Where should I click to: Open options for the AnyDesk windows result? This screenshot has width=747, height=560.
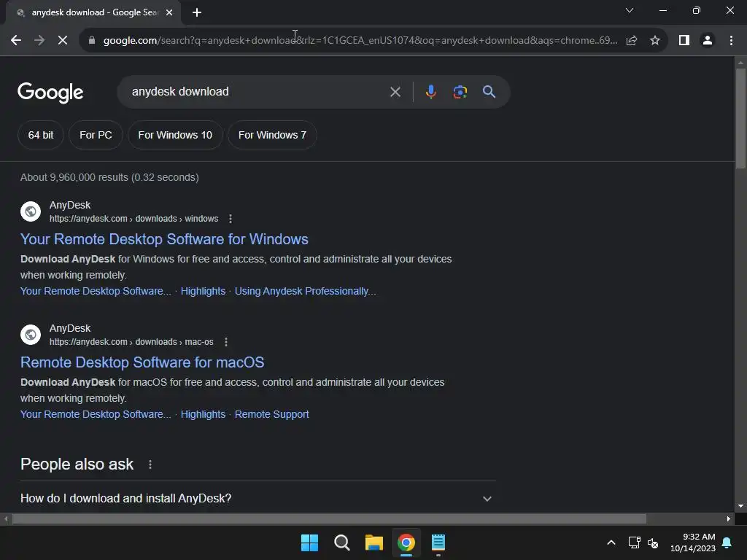(x=231, y=219)
